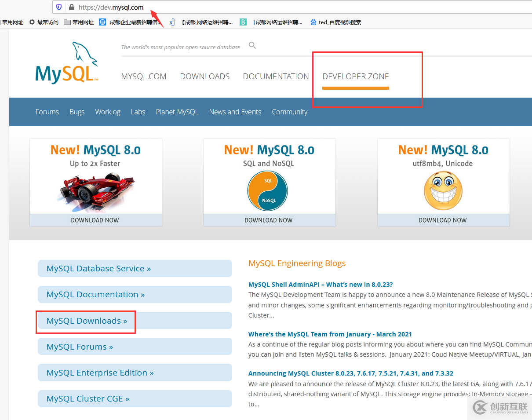The image size is (532, 420).
Task: Open MySQL Forums link button
Action: [x=135, y=347]
